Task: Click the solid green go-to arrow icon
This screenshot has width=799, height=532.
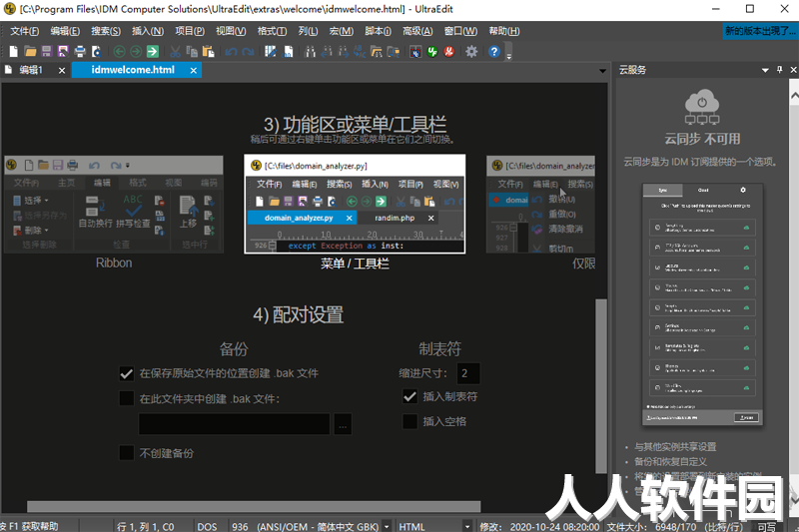Action: click(153, 52)
